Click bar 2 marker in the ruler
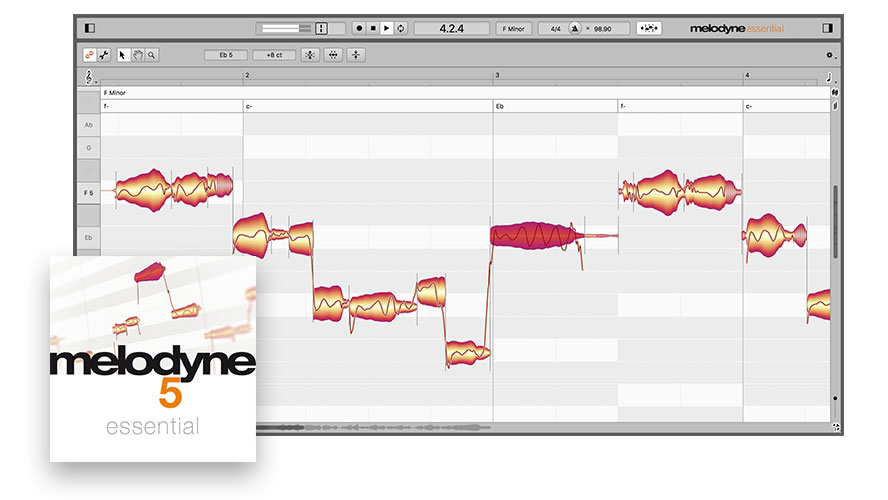Screen dimensions: 888x500 pos(247,75)
